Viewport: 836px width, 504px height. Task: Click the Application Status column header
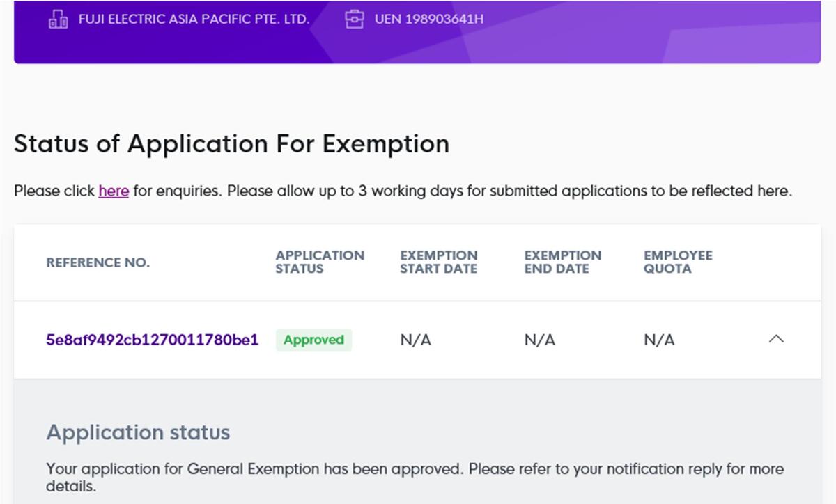(319, 262)
